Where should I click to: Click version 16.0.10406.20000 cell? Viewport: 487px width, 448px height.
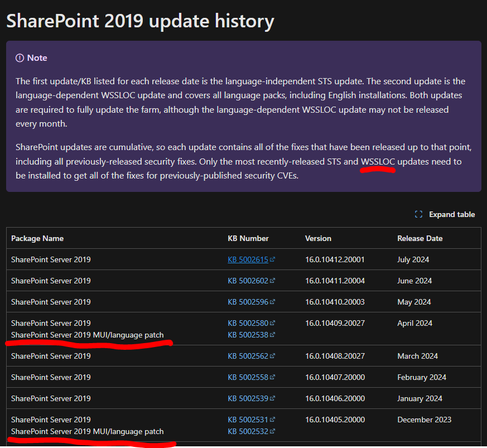point(335,398)
